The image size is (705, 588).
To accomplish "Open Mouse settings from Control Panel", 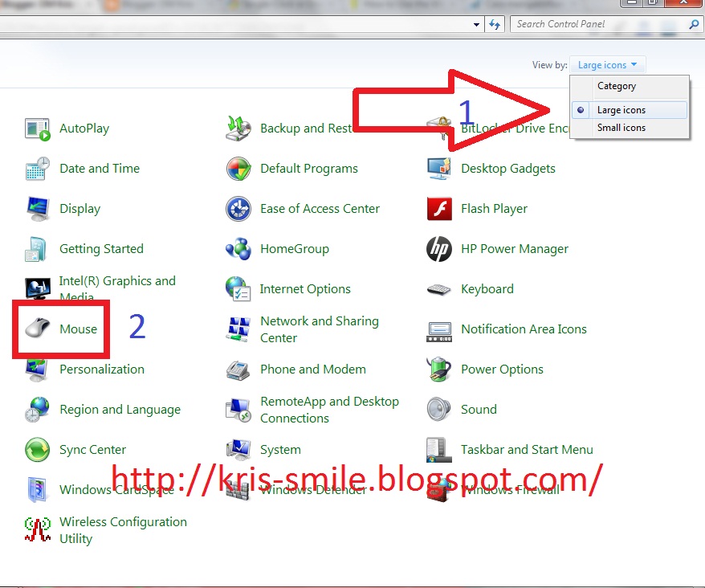I will tap(78, 329).
